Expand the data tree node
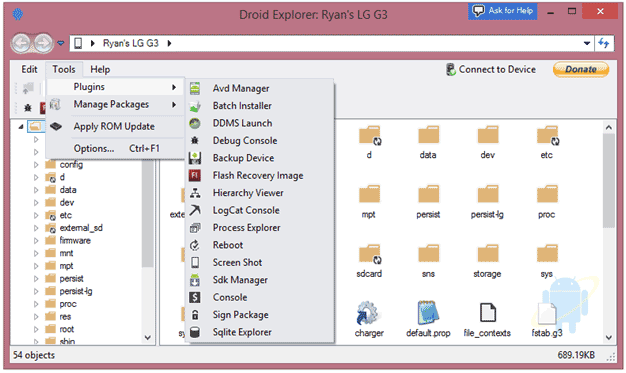 pos(36,190)
